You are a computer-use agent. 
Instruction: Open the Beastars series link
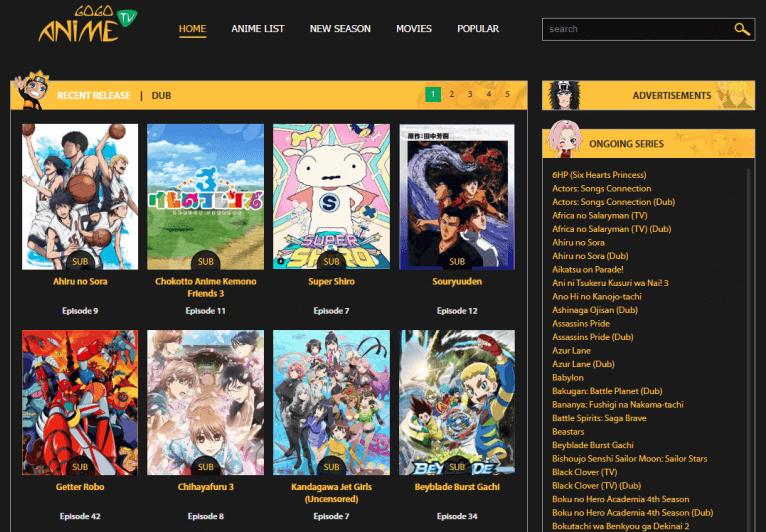[x=568, y=432]
